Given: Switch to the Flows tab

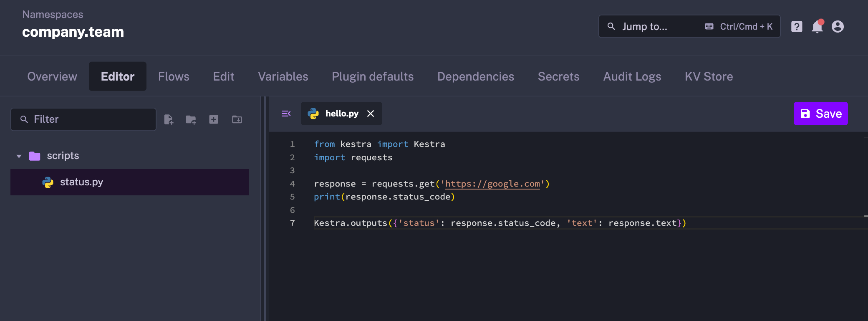Looking at the screenshot, I should [x=174, y=76].
